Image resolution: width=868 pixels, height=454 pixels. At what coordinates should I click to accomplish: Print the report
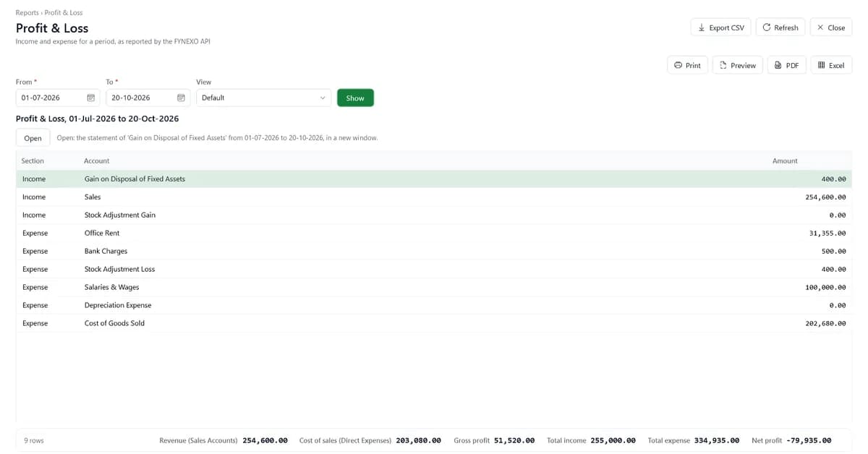(x=686, y=65)
